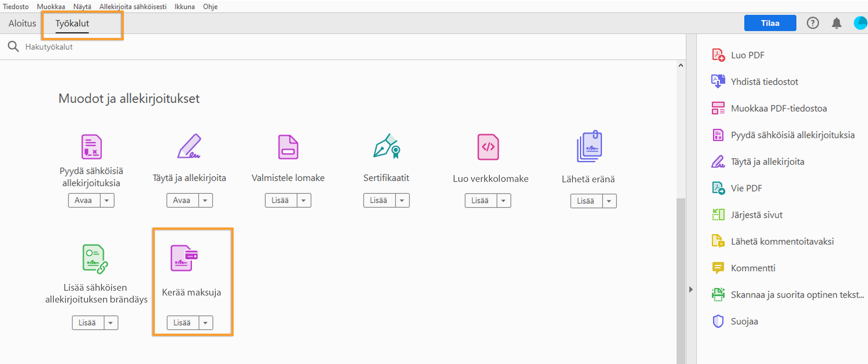868x364 pixels.
Task: Open the Valmistele lomake tool icon
Action: (x=288, y=147)
